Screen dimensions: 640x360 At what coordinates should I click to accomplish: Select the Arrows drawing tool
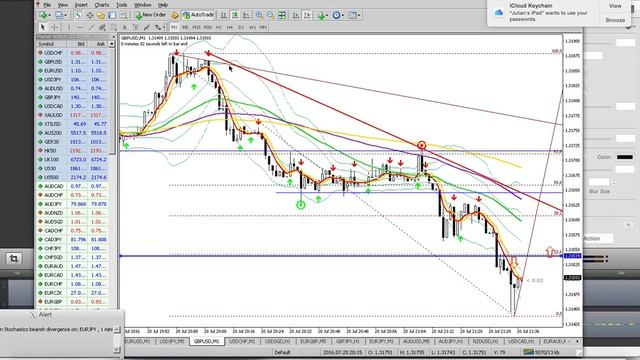pyautogui.click(x=158, y=27)
